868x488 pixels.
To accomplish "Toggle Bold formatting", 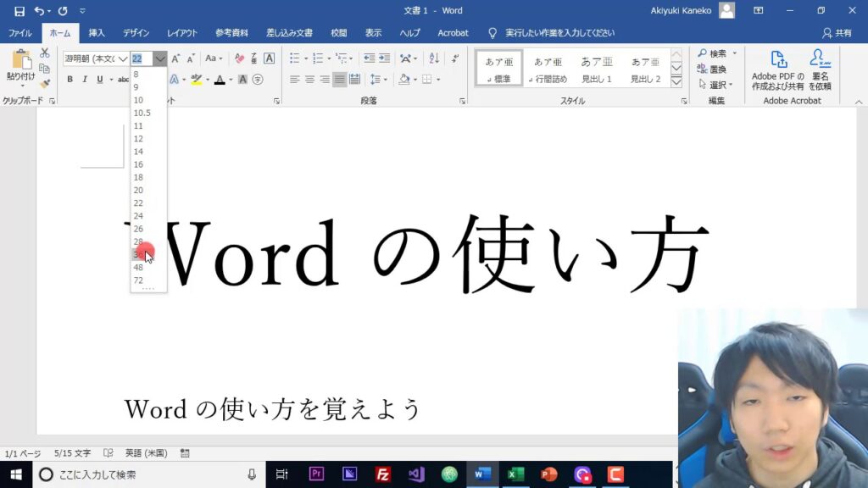I will click(70, 80).
